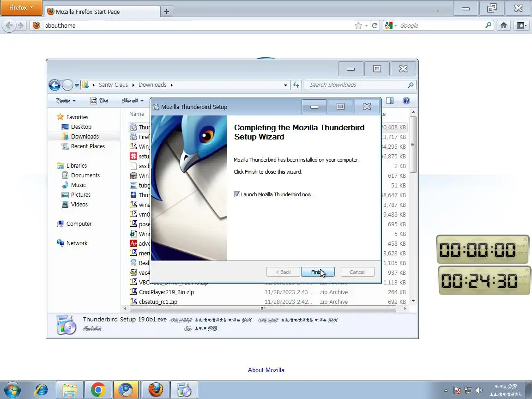Select the Mozilla Firefox Start Page tab
The width and height of the screenshot is (532, 399).
(103, 12)
